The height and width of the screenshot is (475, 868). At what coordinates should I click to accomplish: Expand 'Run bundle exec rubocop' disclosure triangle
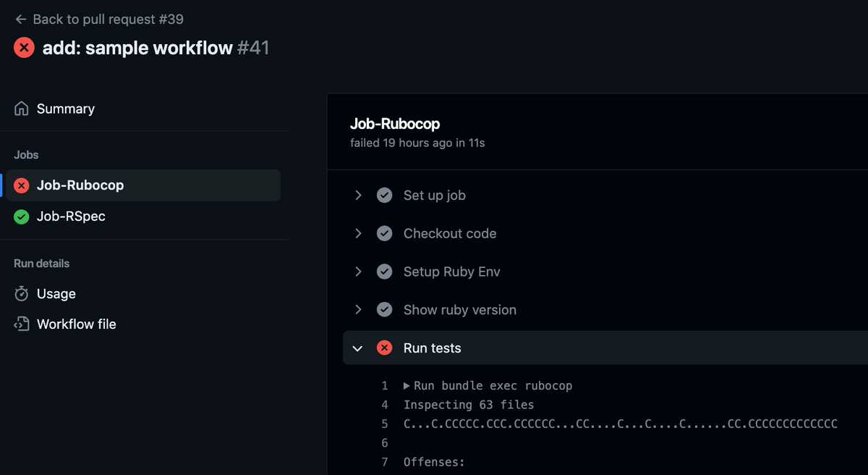pyautogui.click(x=407, y=386)
